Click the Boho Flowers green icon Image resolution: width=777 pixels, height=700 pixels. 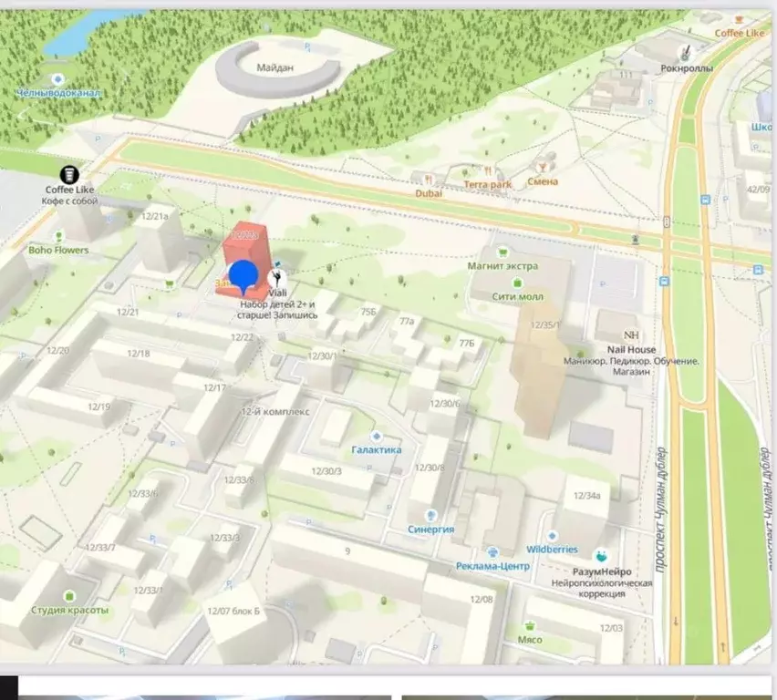[59, 237]
